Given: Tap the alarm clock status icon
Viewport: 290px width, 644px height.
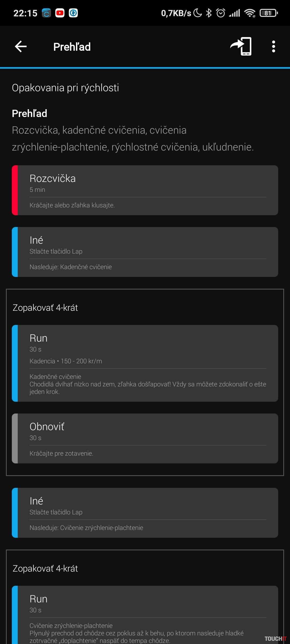Looking at the screenshot, I should pos(221,13).
